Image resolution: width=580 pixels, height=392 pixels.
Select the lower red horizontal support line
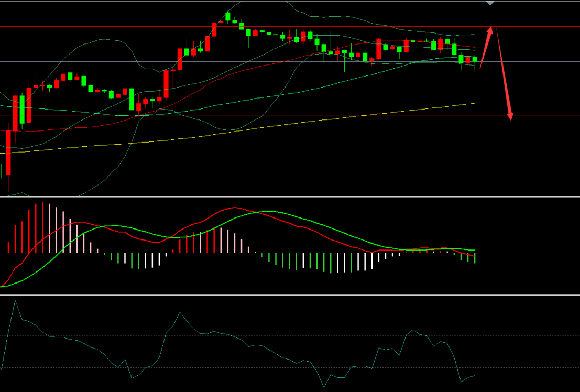pos(290,115)
